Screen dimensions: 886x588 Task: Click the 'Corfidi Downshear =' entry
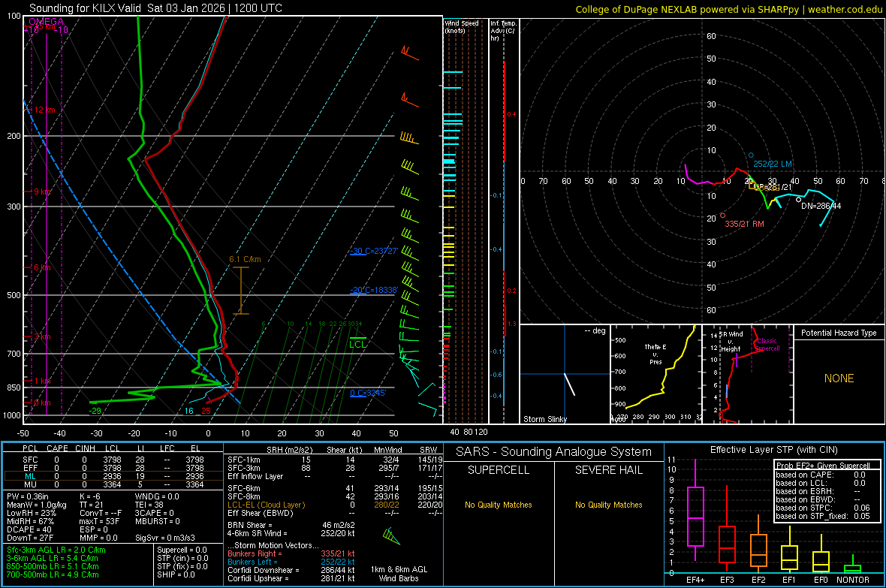click(291, 570)
